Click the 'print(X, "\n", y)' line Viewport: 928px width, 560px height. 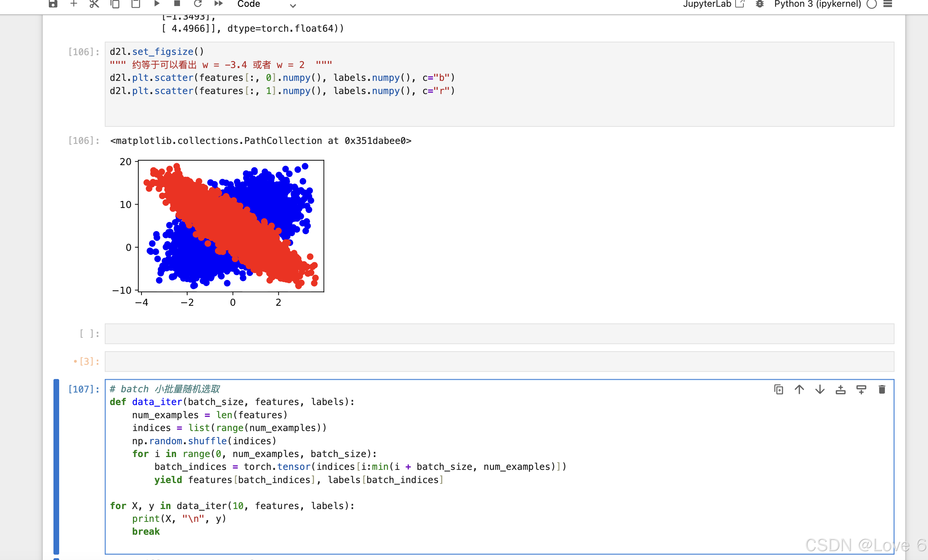[179, 519]
